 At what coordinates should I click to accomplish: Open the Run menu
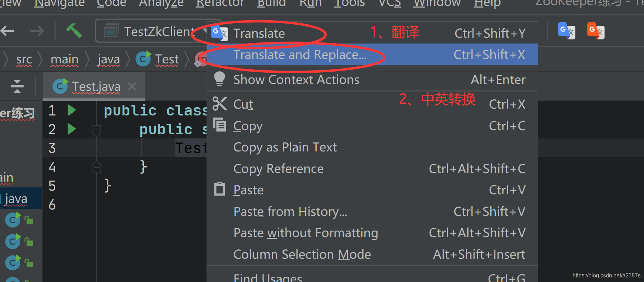(x=311, y=3)
